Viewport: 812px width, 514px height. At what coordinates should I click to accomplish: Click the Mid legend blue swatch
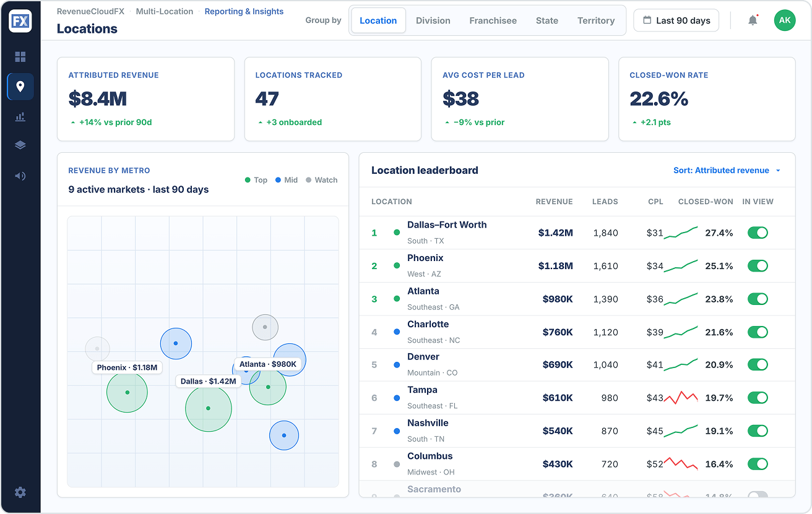(278, 180)
